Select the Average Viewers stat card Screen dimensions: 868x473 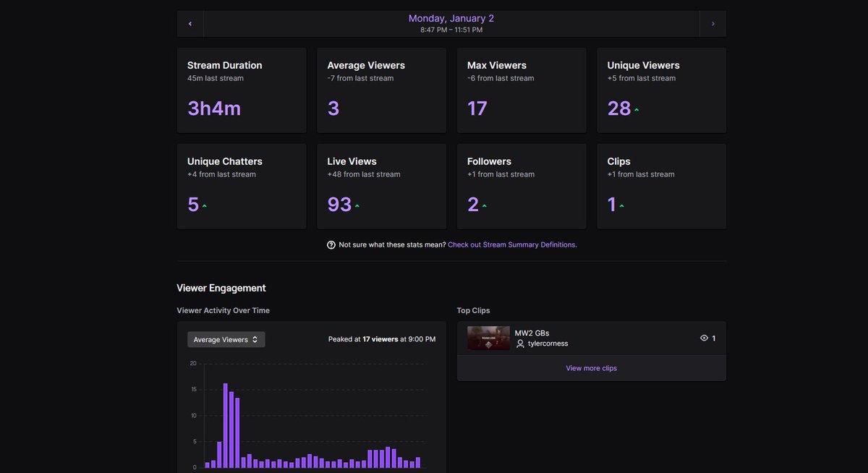(381, 90)
